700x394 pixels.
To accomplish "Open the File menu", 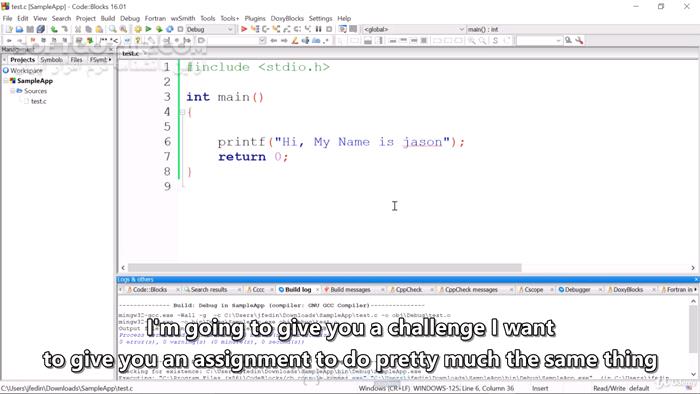I will tap(8, 18).
